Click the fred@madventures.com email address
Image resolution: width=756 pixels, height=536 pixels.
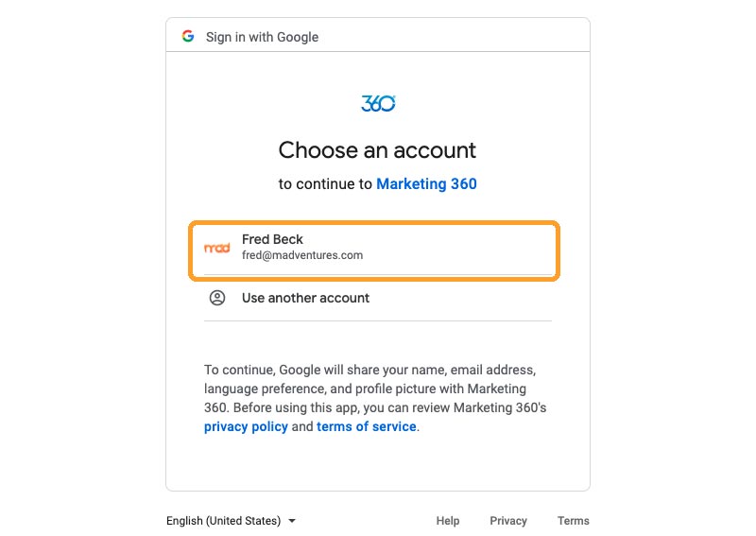pyautogui.click(x=302, y=255)
